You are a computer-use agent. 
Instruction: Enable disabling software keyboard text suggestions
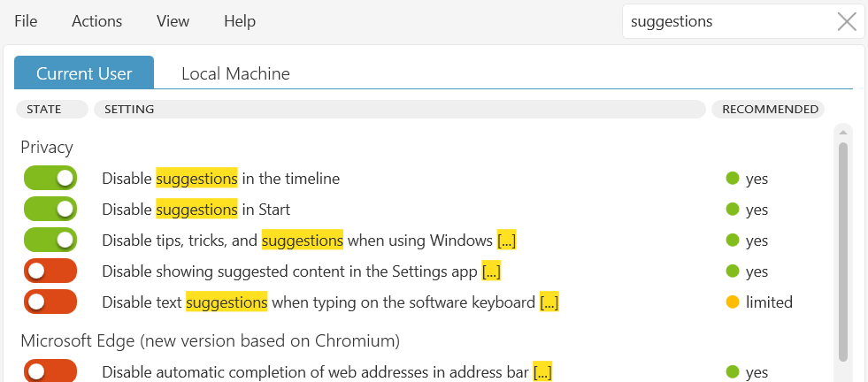coord(50,302)
